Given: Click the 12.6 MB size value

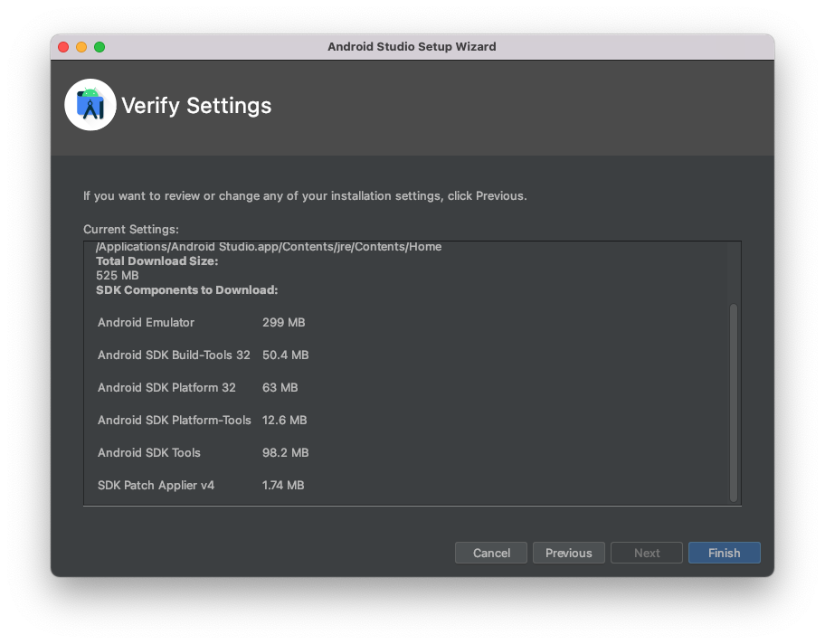Looking at the screenshot, I should [284, 420].
